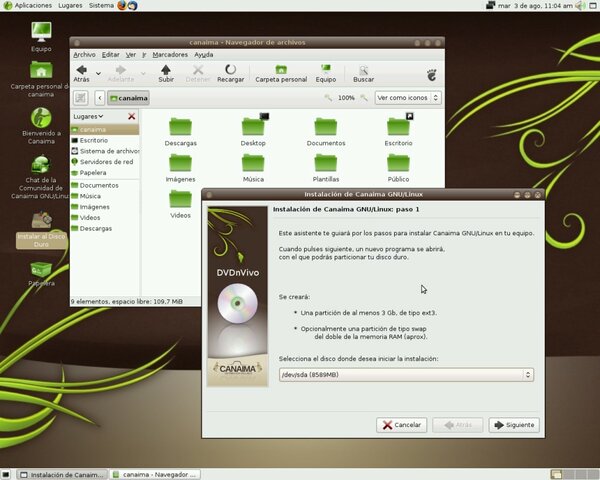The image size is (600, 480).
Task: Click the path bar left scroll arrow
Action: click(99, 98)
